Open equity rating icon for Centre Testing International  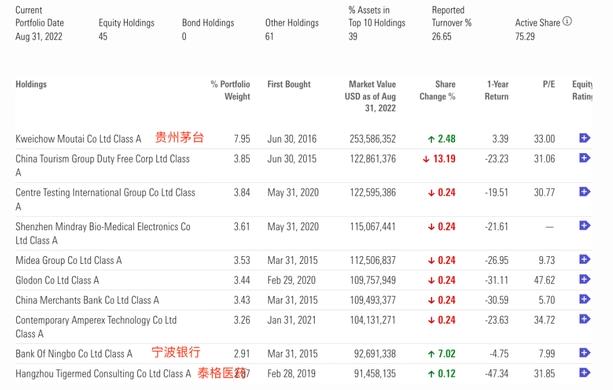pos(584,191)
